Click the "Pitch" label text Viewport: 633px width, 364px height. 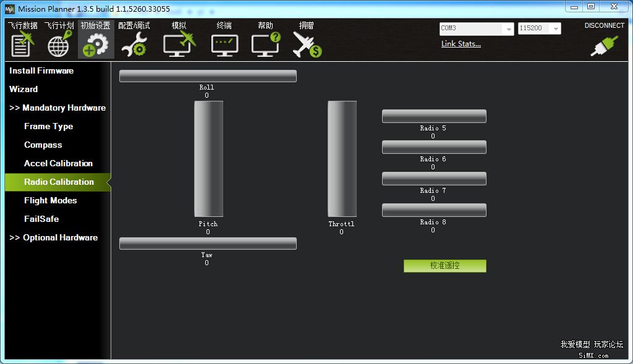tap(208, 224)
